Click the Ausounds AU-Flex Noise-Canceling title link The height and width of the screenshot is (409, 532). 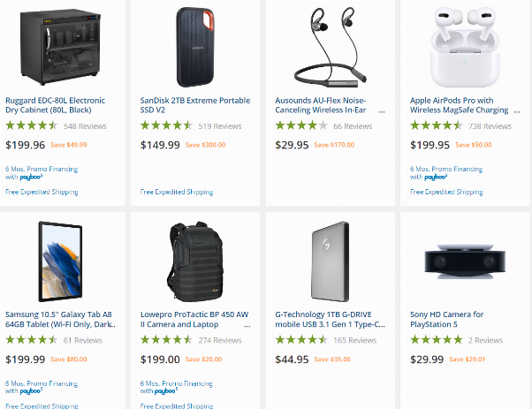tap(321, 105)
